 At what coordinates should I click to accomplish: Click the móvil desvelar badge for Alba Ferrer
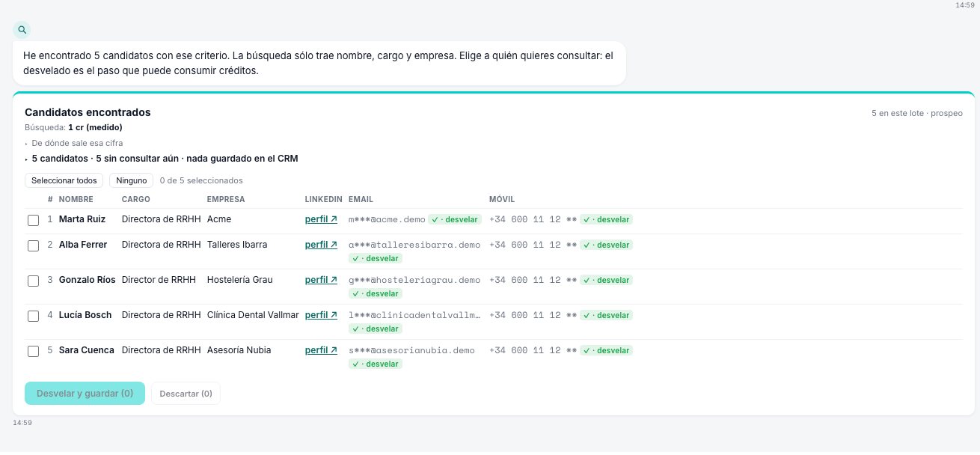pyautogui.click(x=606, y=245)
